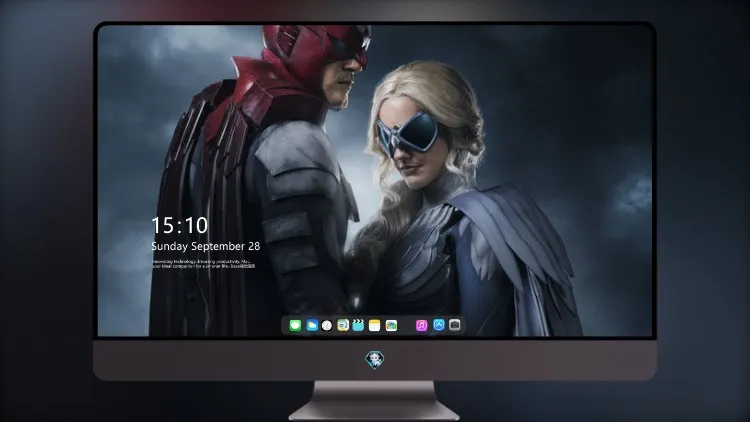Click the mascot logo on monitor chin

click(375, 360)
